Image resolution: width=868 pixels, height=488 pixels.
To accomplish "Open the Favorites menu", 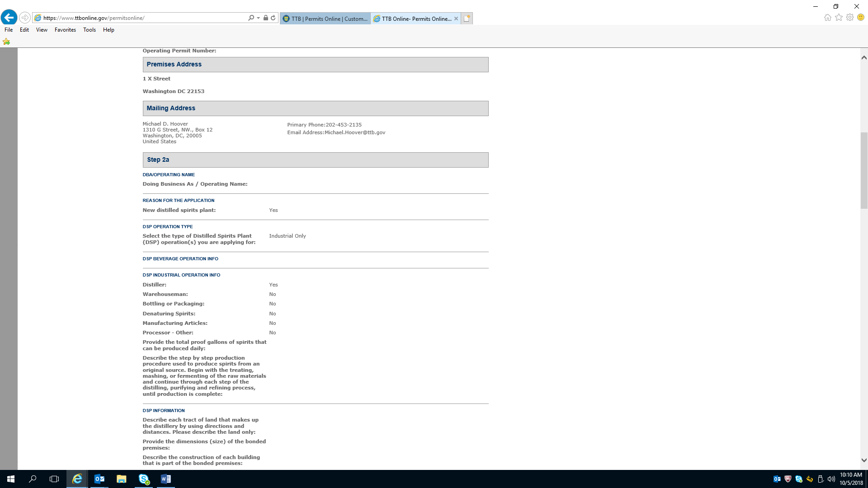I will tap(65, 30).
